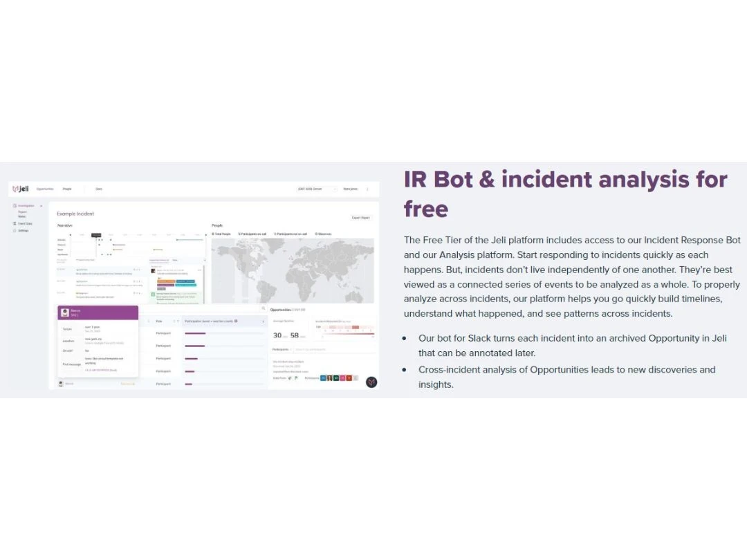Image resolution: width=747 pixels, height=560 pixels.
Task: Click the bullet about Cross-incident analysis
Action: click(x=566, y=377)
